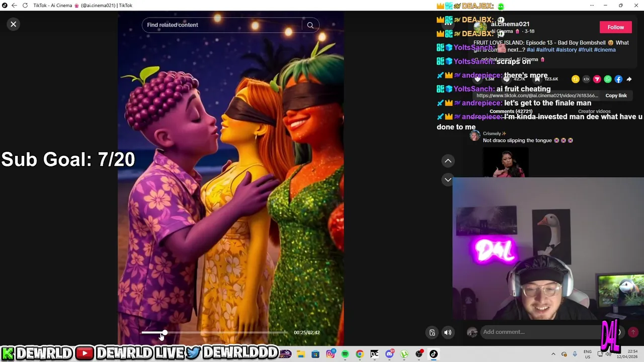
Task: Open the #aistory hashtag
Action: click(566, 50)
